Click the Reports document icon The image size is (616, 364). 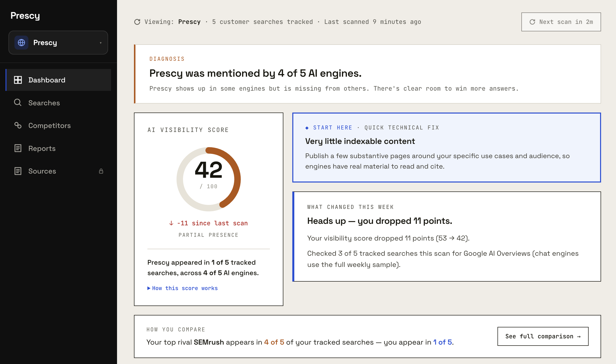click(18, 148)
